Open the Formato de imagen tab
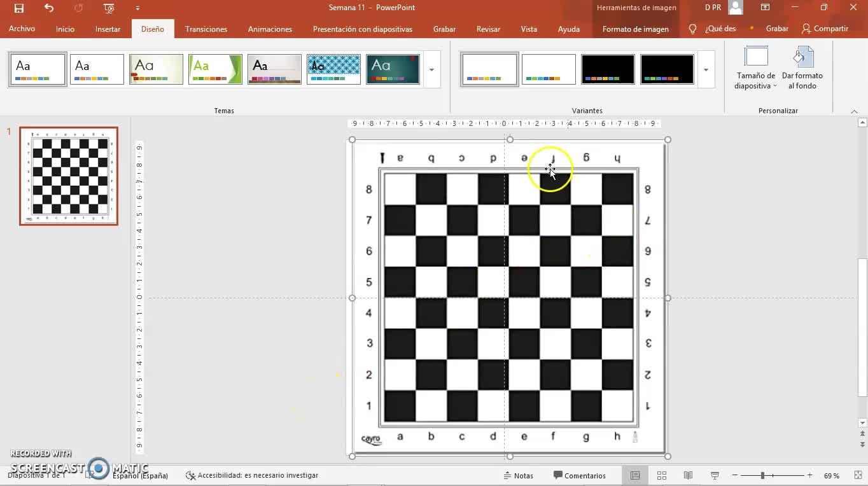868x486 pixels. [x=635, y=29]
